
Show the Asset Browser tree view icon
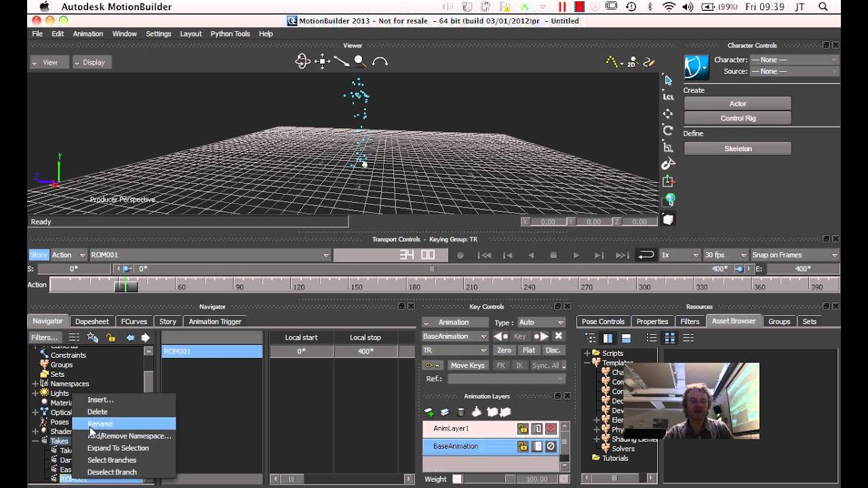(x=590, y=338)
